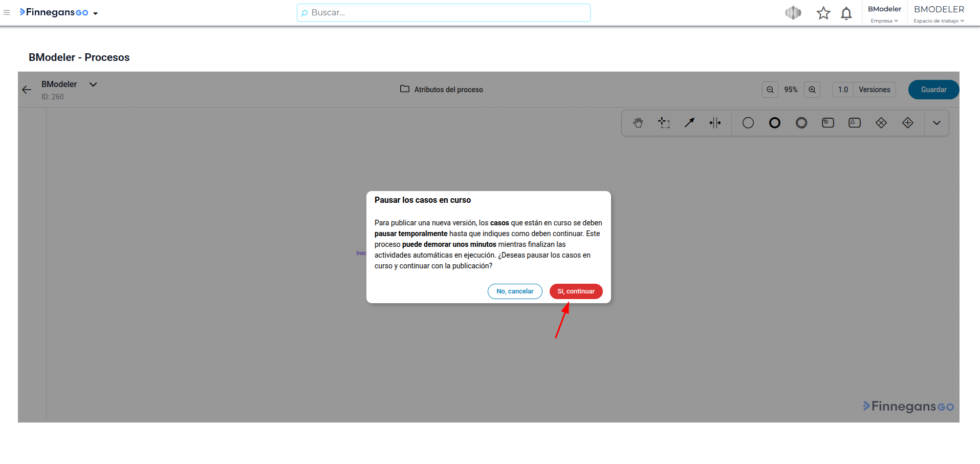
Task: Click the 95% zoom level
Action: 791,90
